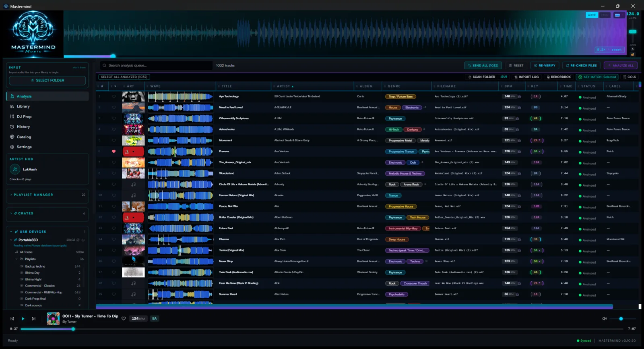Click the ANALYZE ALL button
Screen dimensions: 644x349
pyautogui.click(x=620, y=65)
